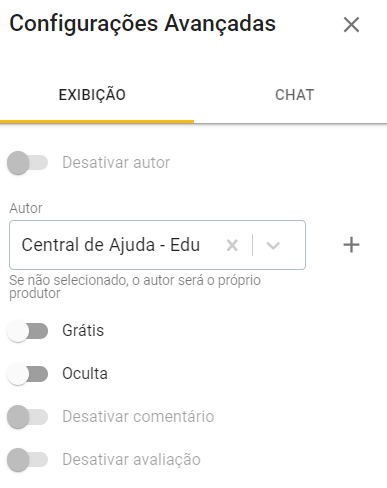The image size is (387, 488).
Task: Turn on the Oculta switch
Action: pyautogui.click(x=27, y=374)
